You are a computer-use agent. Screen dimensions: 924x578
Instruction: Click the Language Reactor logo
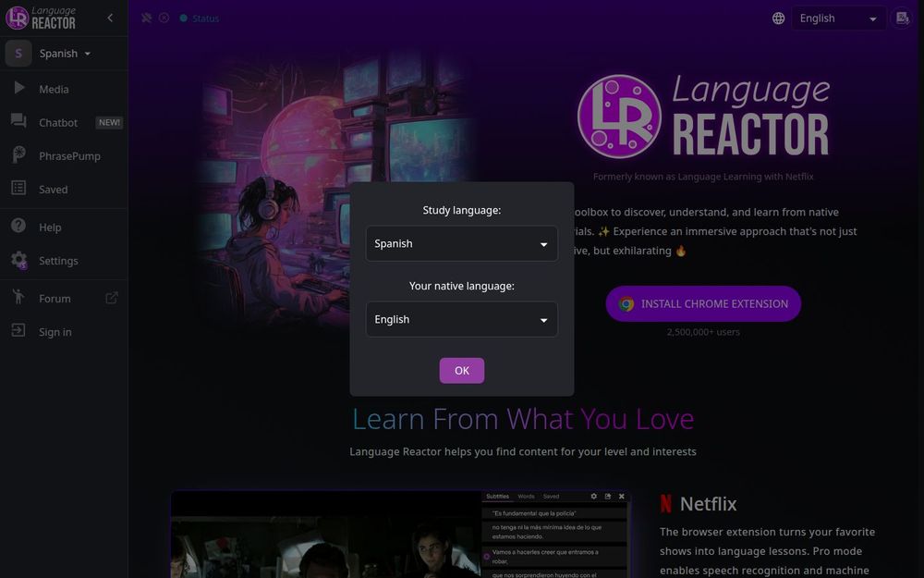tap(42, 18)
